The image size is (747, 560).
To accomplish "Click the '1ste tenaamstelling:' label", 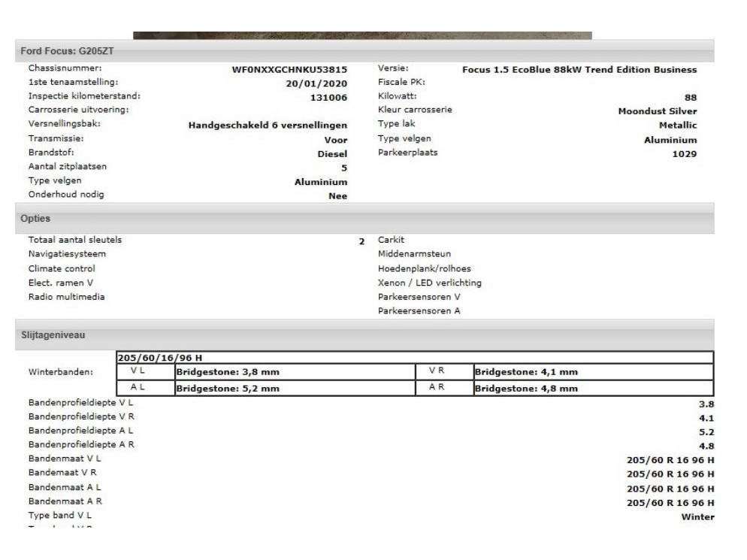I will [73, 82].
